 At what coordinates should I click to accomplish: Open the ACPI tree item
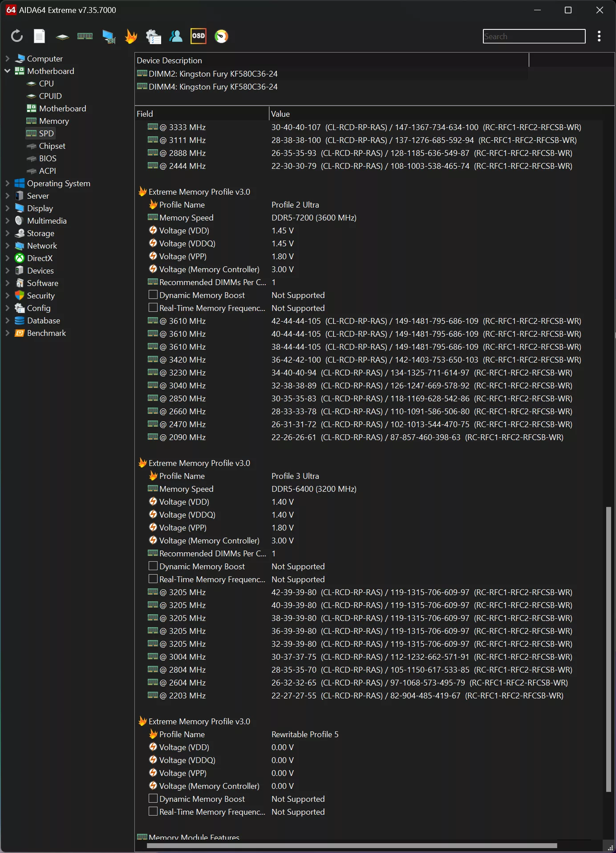pyautogui.click(x=48, y=171)
